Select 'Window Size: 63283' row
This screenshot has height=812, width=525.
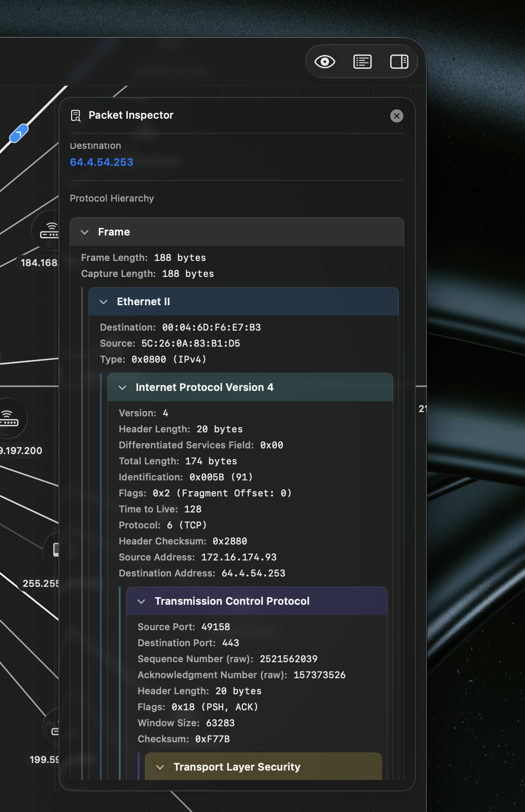186,723
